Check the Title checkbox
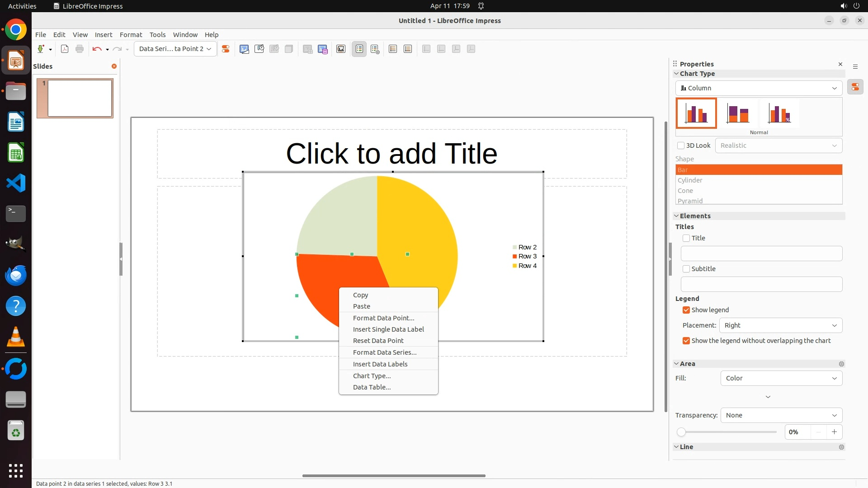 tap(686, 238)
